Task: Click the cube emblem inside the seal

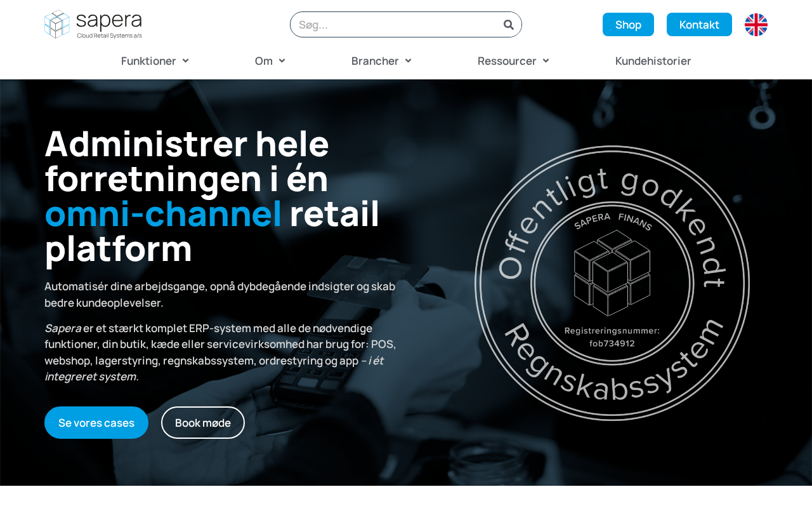Action: coord(612,273)
